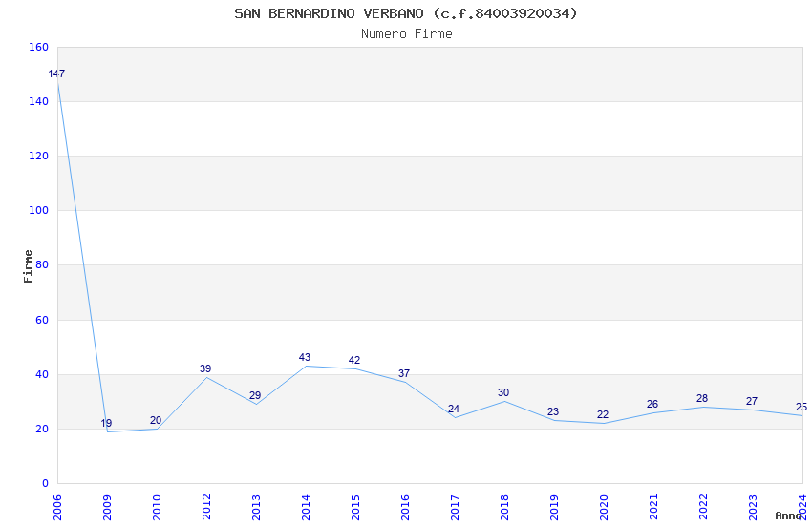This screenshot has width=812, height=525.
Task: Select the data label 37 for 2016
Action: [404, 373]
